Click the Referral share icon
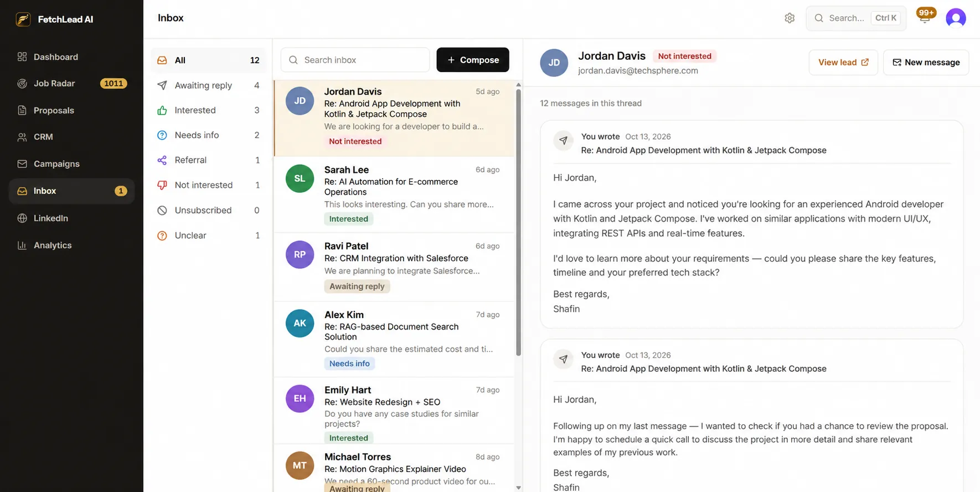 pyautogui.click(x=162, y=160)
